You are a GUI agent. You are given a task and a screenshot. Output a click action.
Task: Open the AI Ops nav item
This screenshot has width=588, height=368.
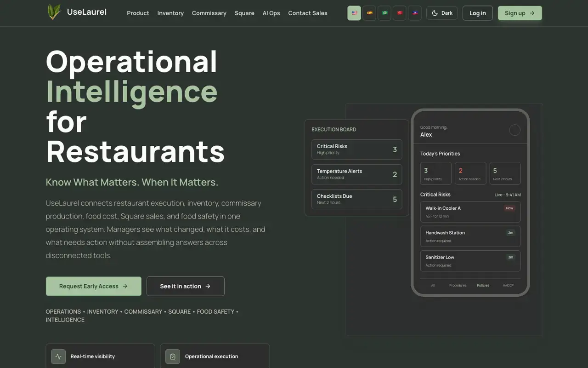pyautogui.click(x=271, y=13)
